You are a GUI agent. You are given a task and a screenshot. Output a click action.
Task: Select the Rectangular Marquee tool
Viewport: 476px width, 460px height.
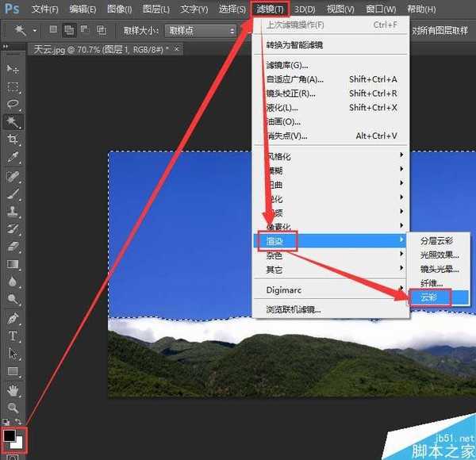coord(13,87)
